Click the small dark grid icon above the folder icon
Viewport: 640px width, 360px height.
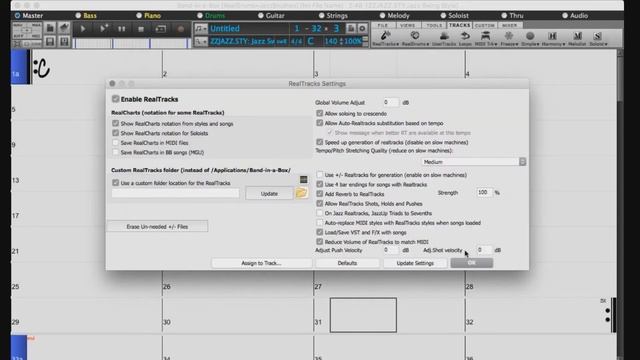click(303, 180)
